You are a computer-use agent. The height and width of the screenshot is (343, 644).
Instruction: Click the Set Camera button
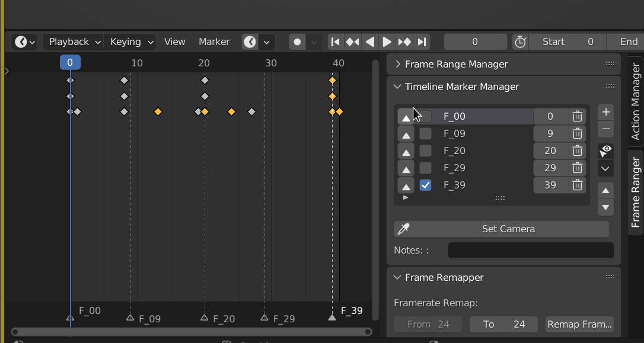click(511, 229)
